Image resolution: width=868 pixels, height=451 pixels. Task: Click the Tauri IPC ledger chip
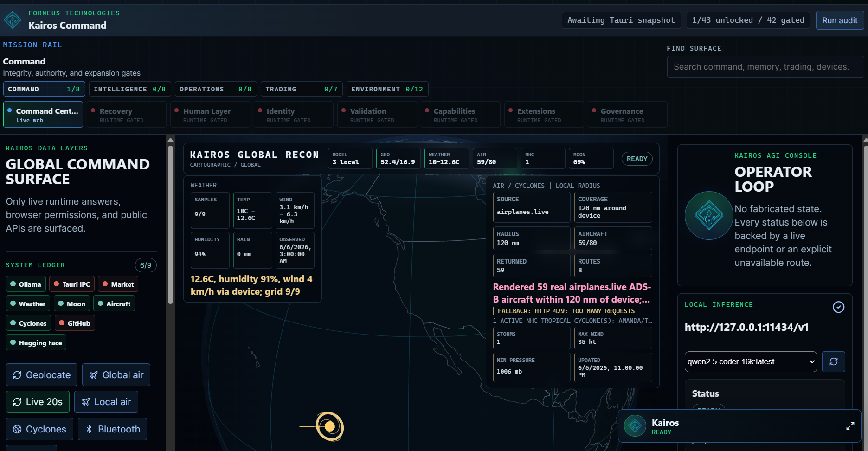tap(72, 284)
